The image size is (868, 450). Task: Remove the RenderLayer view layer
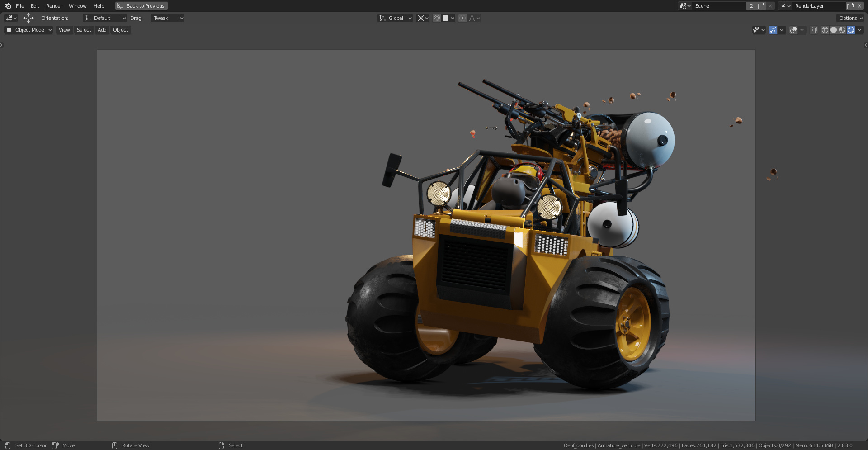(x=859, y=6)
